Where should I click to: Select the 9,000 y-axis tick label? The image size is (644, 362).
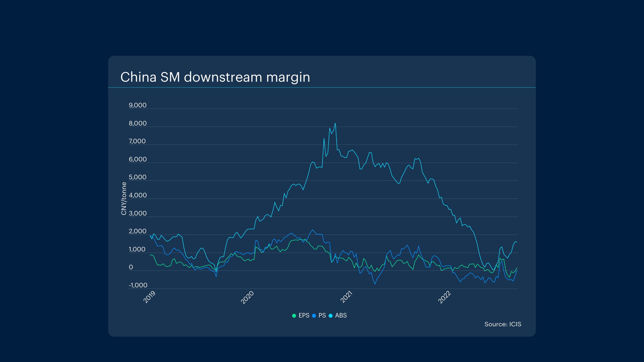[138, 105]
